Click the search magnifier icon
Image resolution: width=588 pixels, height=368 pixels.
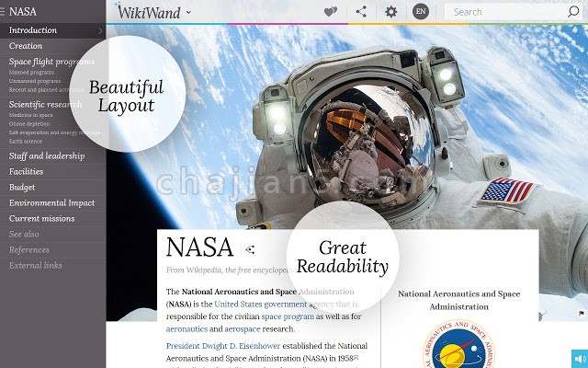pos(573,12)
